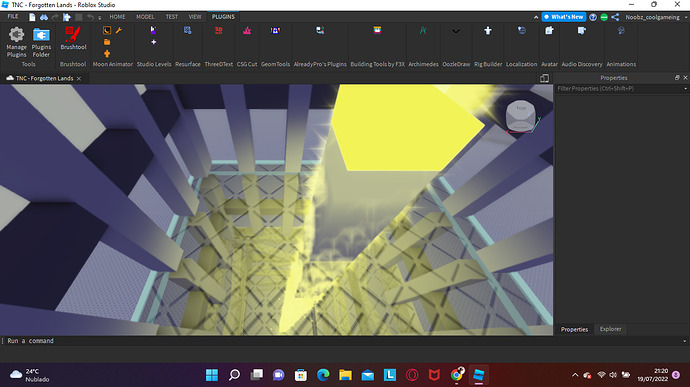Undock the Properties panel

[677, 77]
